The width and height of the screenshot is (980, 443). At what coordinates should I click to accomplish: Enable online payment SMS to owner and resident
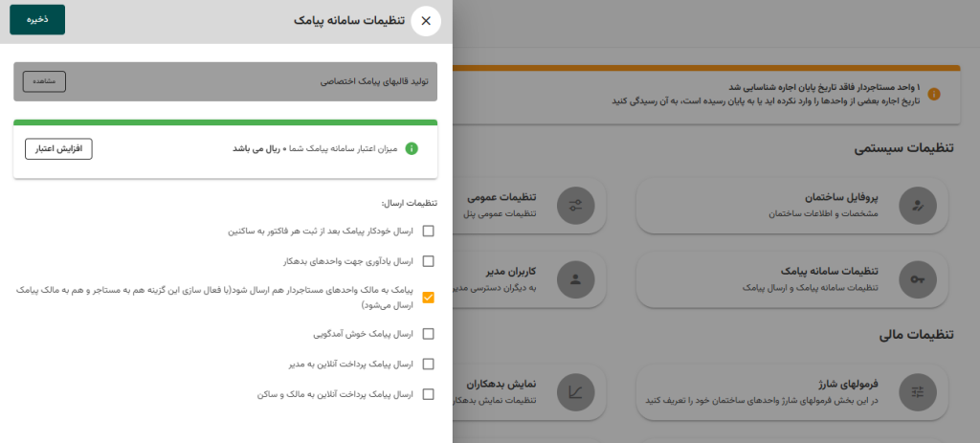[428, 393]
